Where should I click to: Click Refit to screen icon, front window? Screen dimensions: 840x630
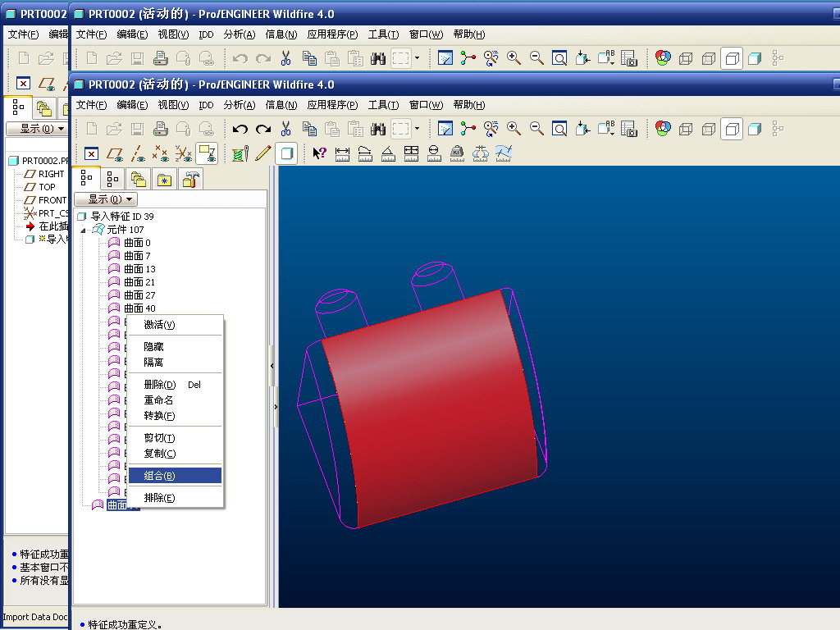point(559,129)
